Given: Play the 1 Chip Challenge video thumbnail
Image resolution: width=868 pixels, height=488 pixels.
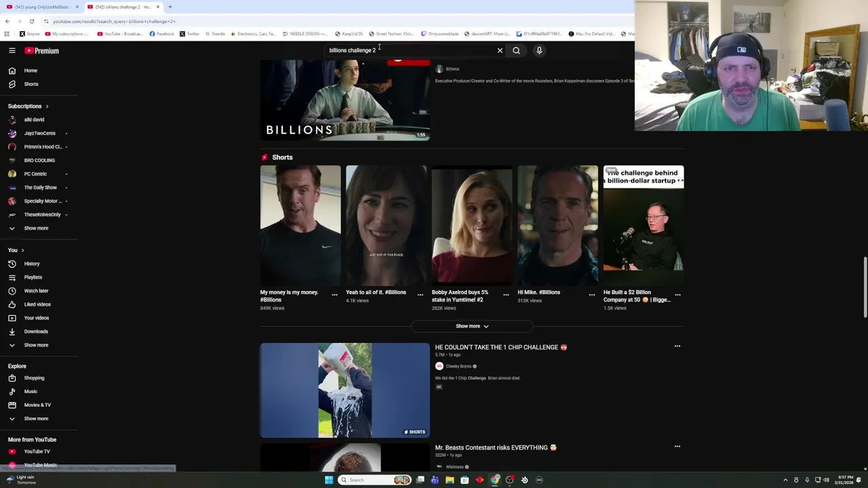Looking at the screenshot, I should pos(344,390).
